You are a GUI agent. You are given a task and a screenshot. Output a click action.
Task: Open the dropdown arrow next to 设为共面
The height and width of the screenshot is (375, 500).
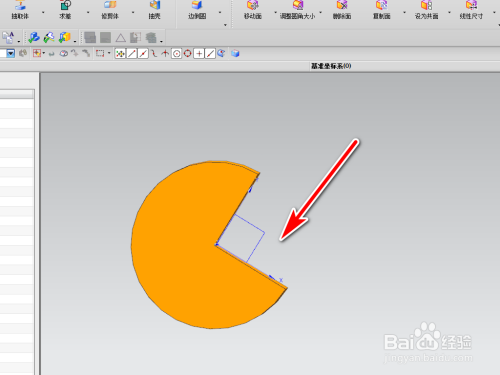click(449, 13)
